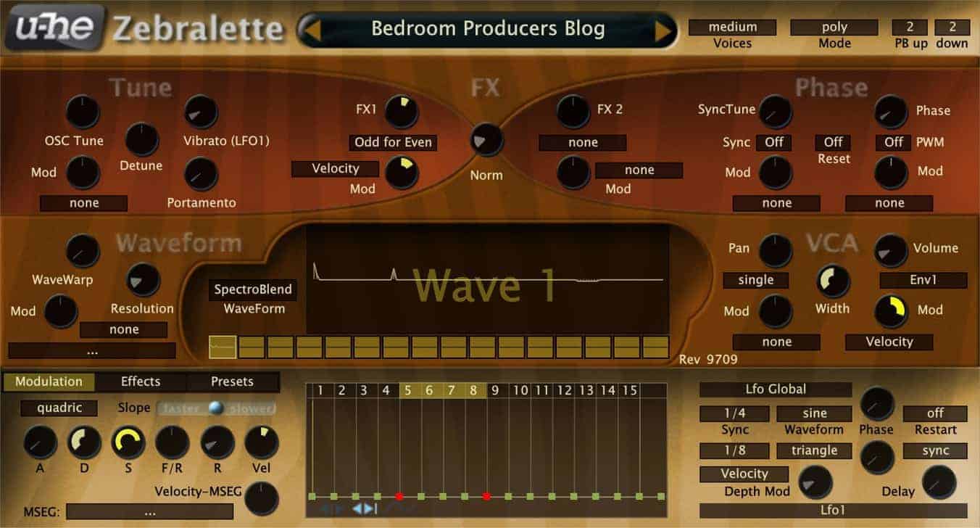980x528 pixels.
Task: Click the SyncTune knob
Action: 775,111
